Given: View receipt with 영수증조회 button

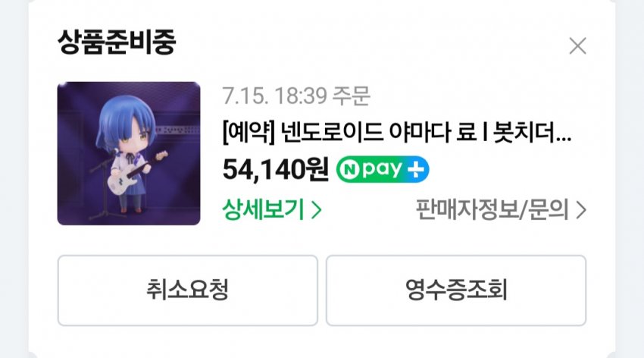Looking at the screenshot, I should (456, 290).
